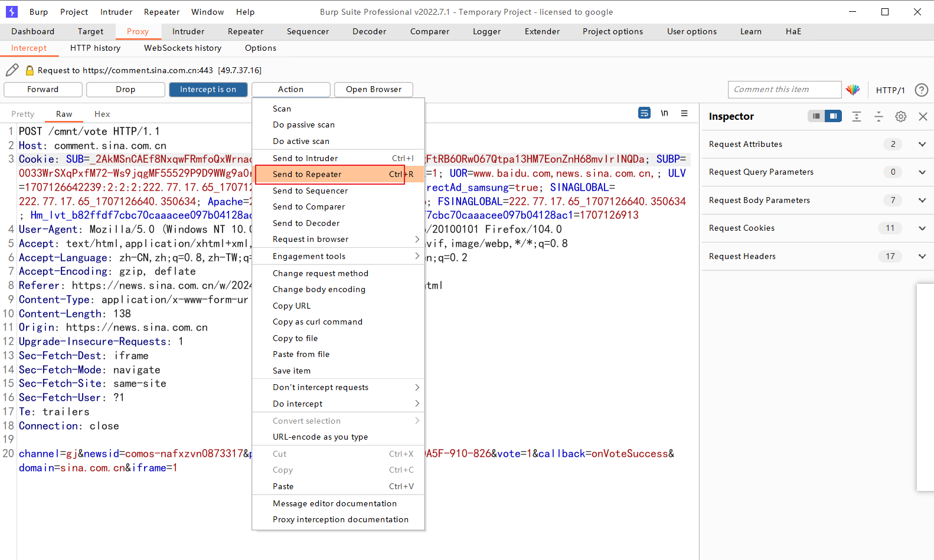
Task: Click the Drop button
Action: (126, 90)
